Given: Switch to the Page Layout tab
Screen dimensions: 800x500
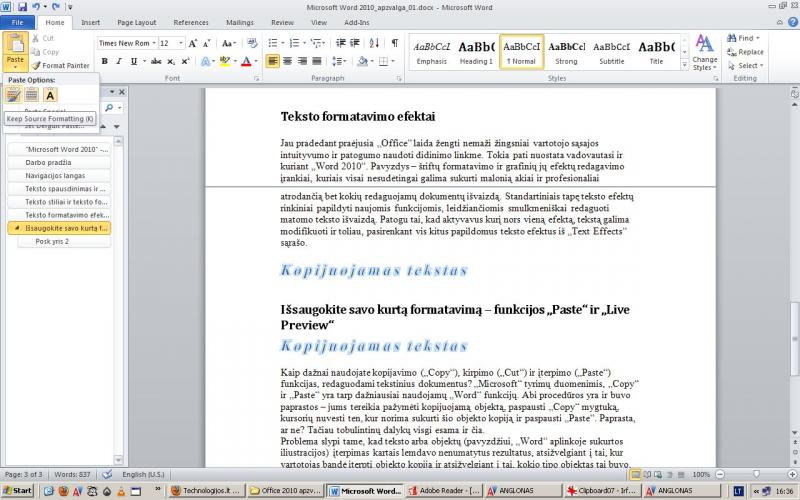Looking at the screenshot, I should click(137, 22).
